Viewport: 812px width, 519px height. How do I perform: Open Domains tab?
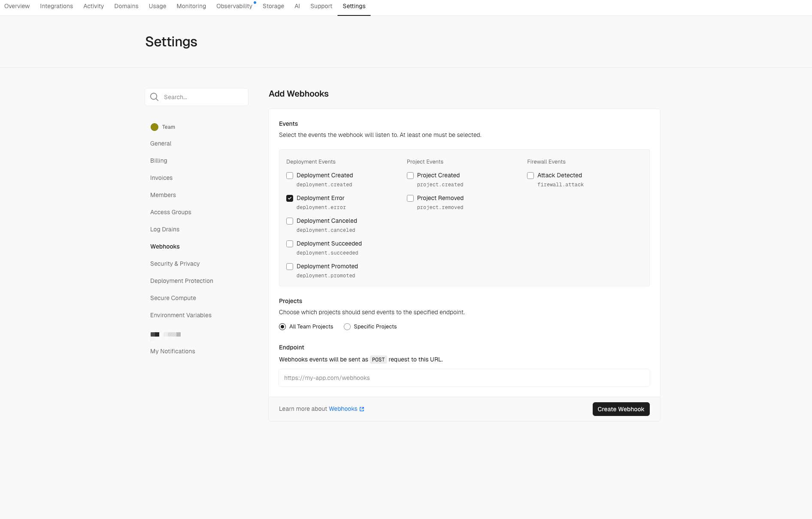(126, 6)
